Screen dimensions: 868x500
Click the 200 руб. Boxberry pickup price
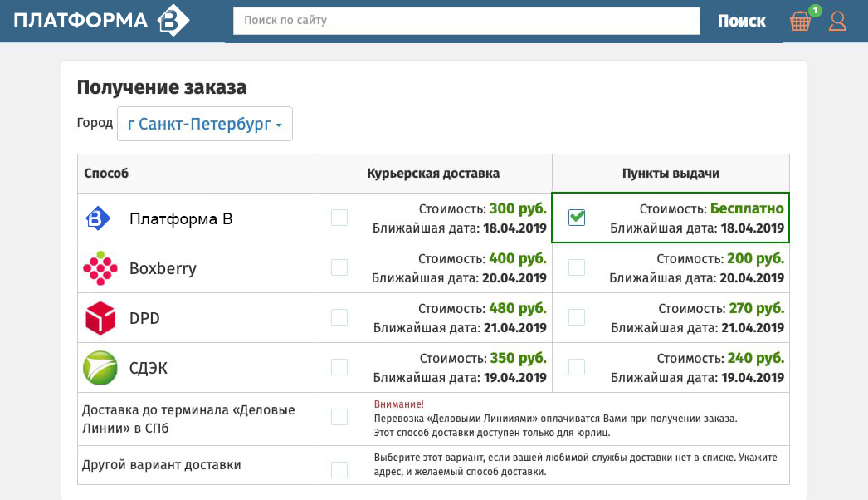coord(755,259)
